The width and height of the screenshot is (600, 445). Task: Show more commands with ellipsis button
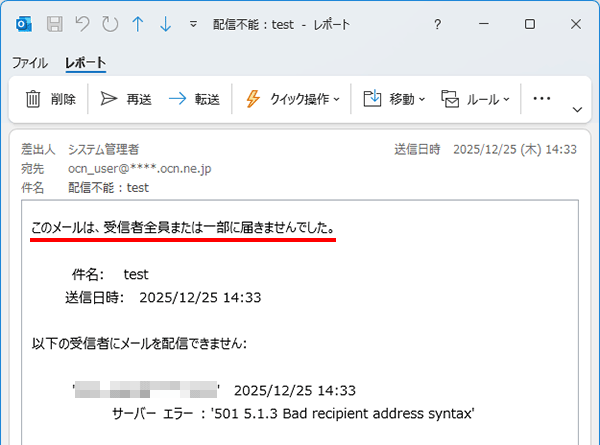pos(542,99)
